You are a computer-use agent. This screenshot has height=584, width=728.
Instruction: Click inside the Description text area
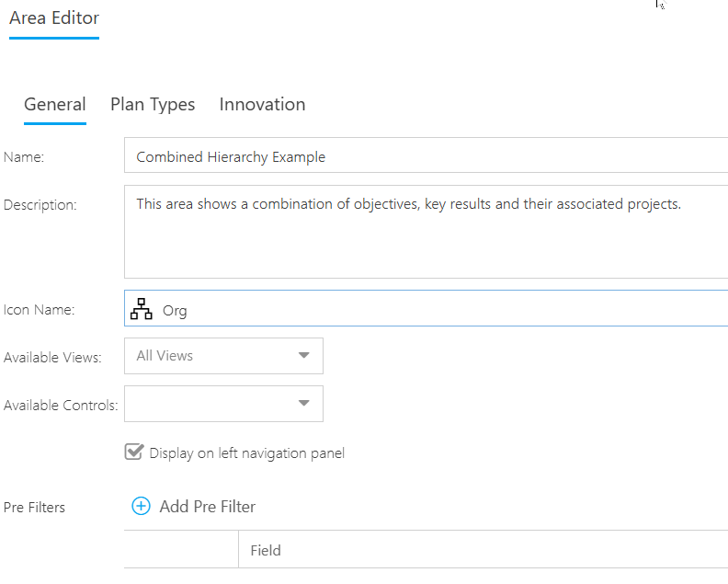[x=426, y=232]
